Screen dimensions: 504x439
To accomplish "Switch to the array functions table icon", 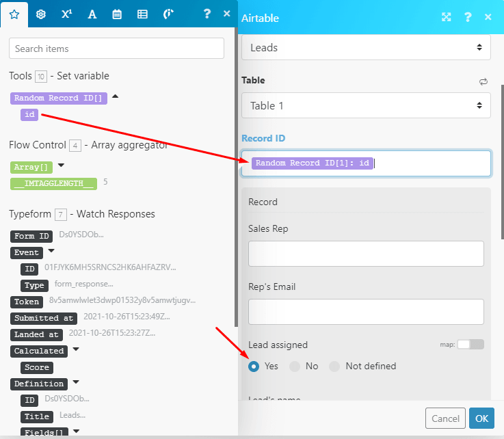I will 142,14.
